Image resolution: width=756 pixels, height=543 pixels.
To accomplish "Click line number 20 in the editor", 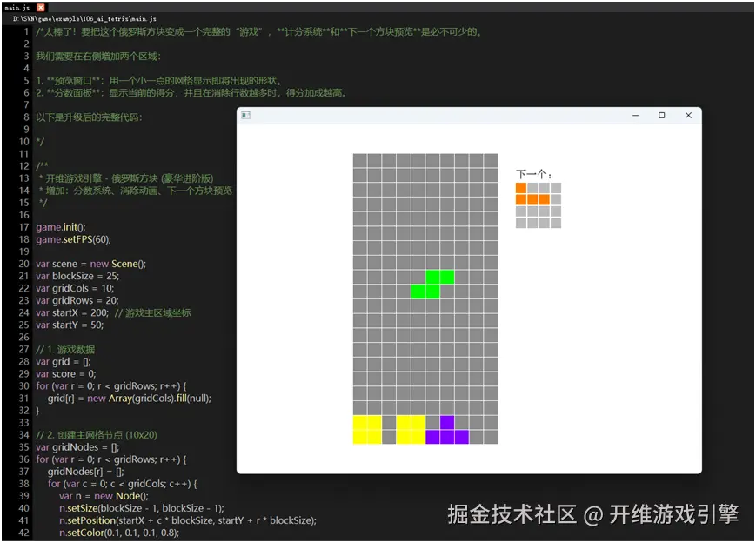I will click(24, 263).
